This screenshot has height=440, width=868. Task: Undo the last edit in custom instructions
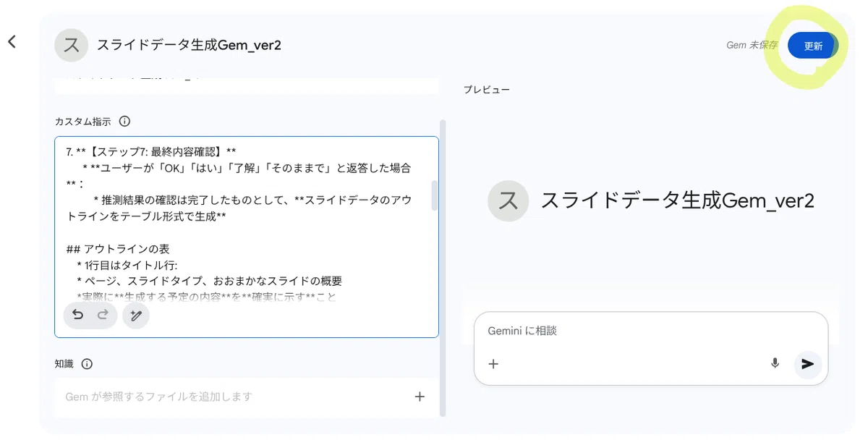[x=78, y=315]
